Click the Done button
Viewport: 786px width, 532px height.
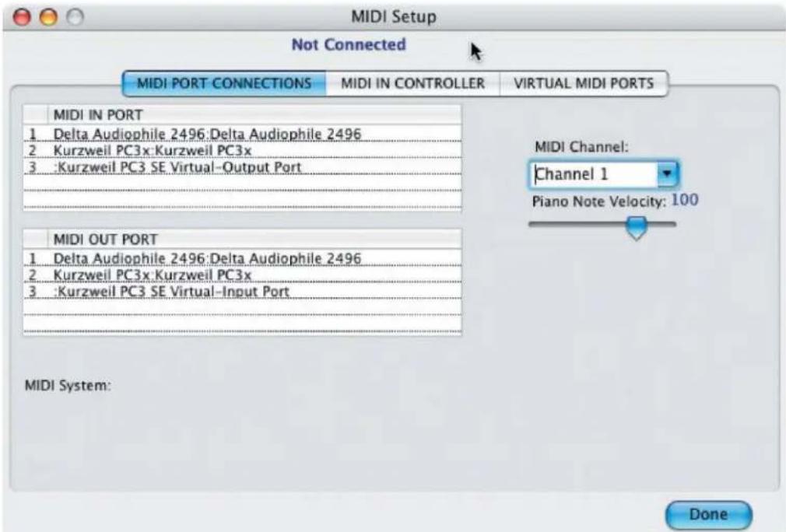point(708,514)
